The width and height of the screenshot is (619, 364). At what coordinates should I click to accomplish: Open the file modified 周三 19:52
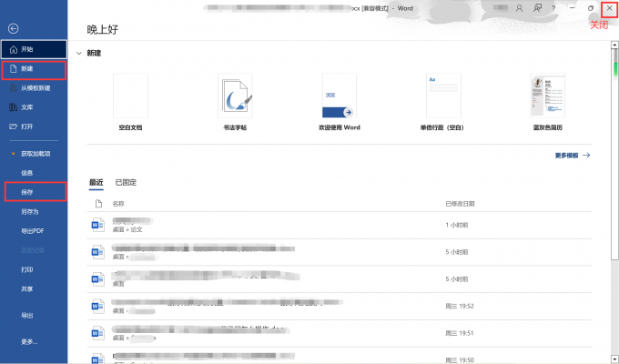(340, 306)
